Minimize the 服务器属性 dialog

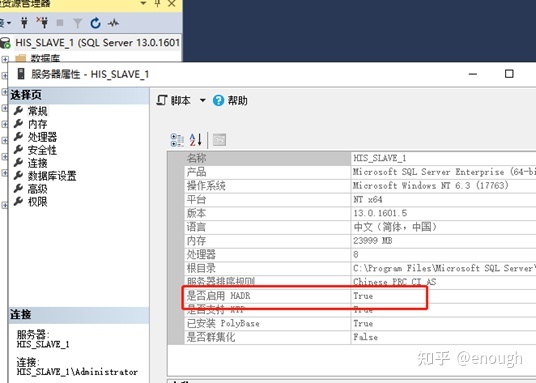(473, 74)
